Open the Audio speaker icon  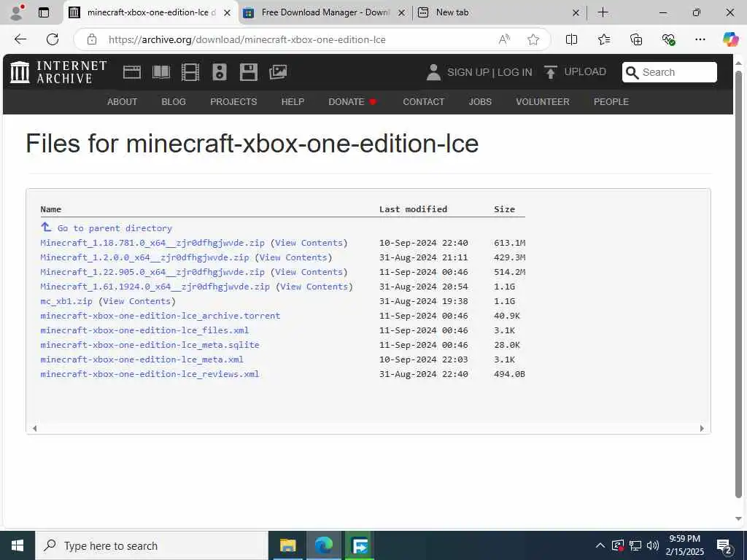tap(219, 72)
